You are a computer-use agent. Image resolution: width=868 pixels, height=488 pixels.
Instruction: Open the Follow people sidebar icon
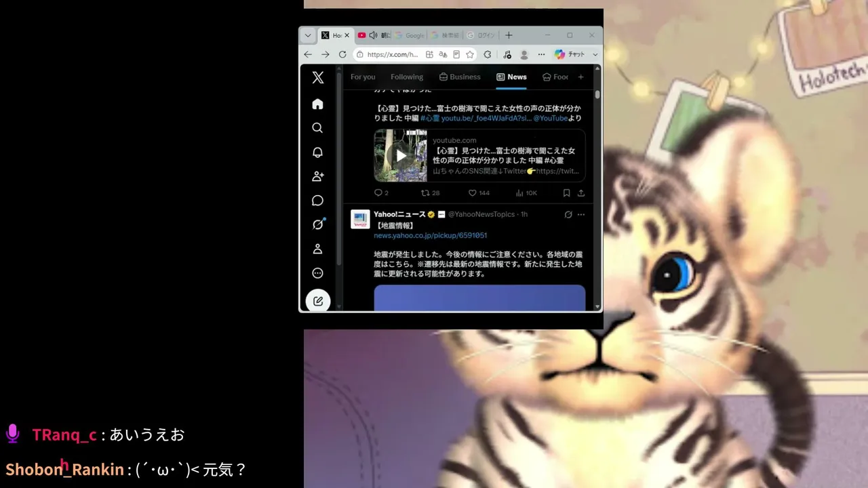pos(317,176)
